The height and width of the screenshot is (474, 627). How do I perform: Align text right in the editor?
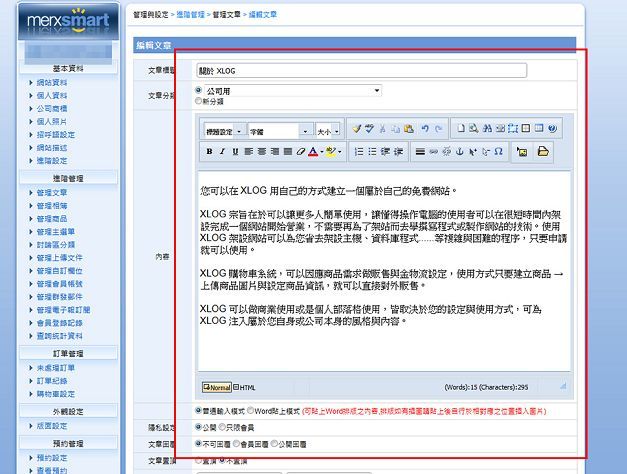pyautogui.click(x=275, y=152)
